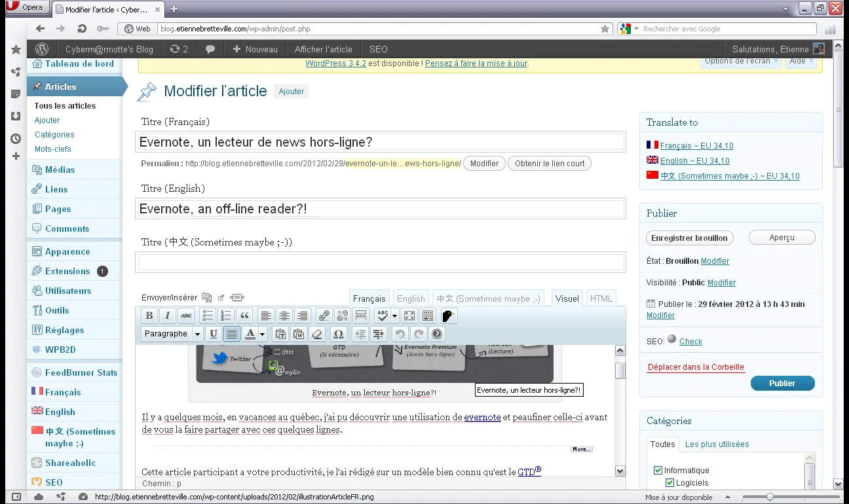Viewport: 849px width, 504px height.
Task: Indent the paragraph
Action: click(378, 334)
